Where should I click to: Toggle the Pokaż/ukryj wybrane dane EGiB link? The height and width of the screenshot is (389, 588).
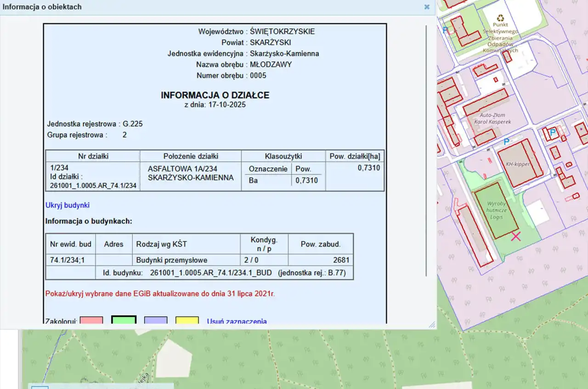[x=160, y=293]
